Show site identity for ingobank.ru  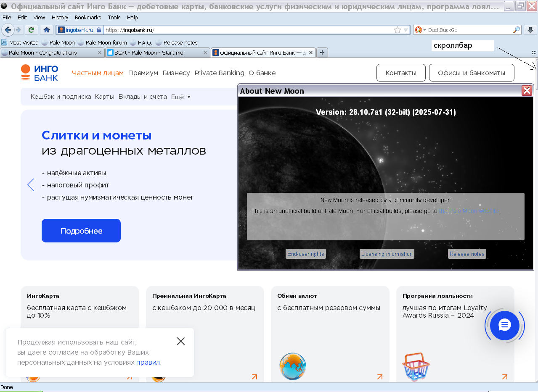tap(80, 30)
